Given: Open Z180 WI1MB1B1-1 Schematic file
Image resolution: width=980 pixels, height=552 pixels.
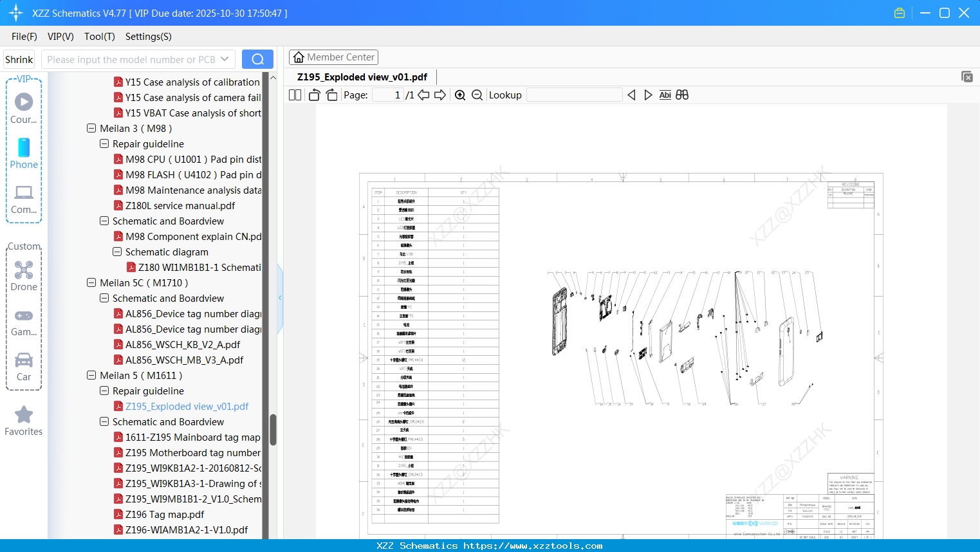Looking at the screenshot, I should (199, 267).
